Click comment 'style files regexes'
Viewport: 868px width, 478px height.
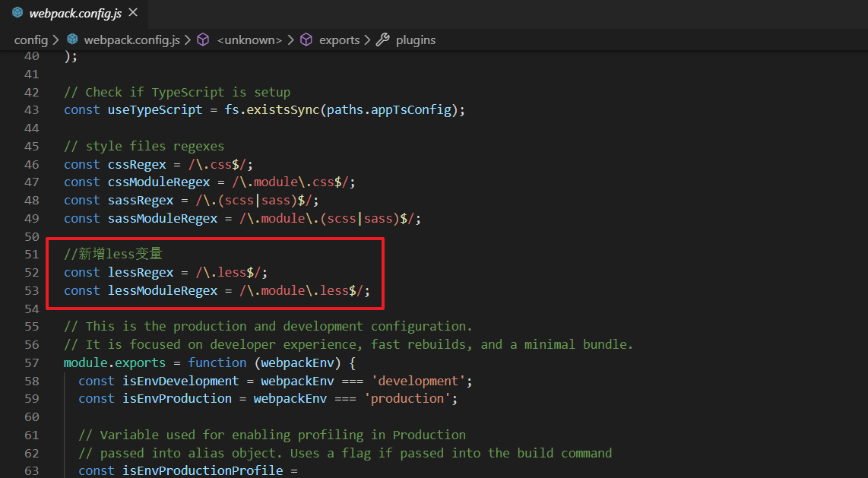pyautogui.click(x=144, y=146)
